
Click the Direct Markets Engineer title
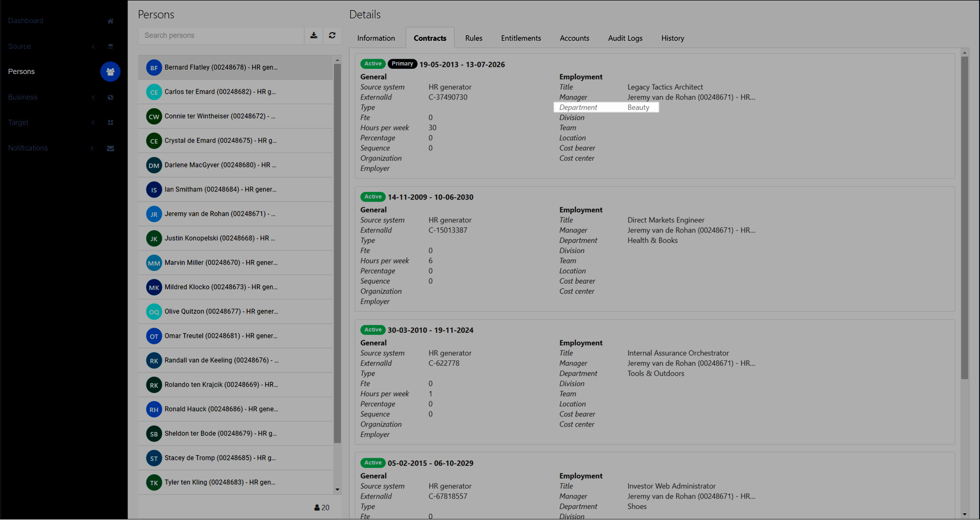pos(666,220)
